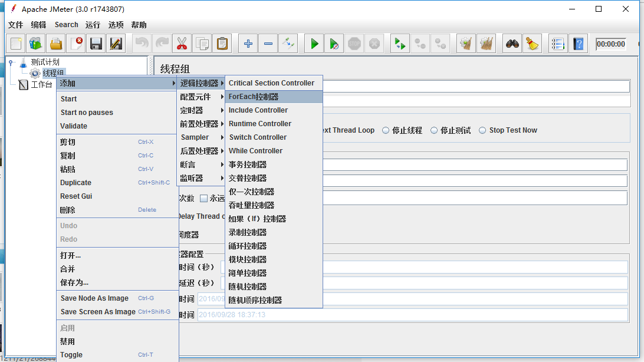Open the Templates toolbar icon

tap(36, 44)
